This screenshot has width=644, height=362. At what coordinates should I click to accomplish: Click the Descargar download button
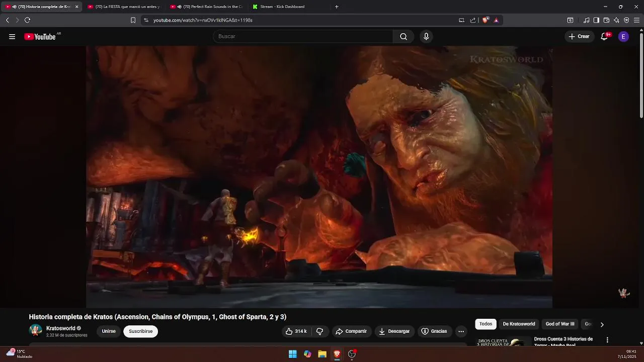pos(394,331)
